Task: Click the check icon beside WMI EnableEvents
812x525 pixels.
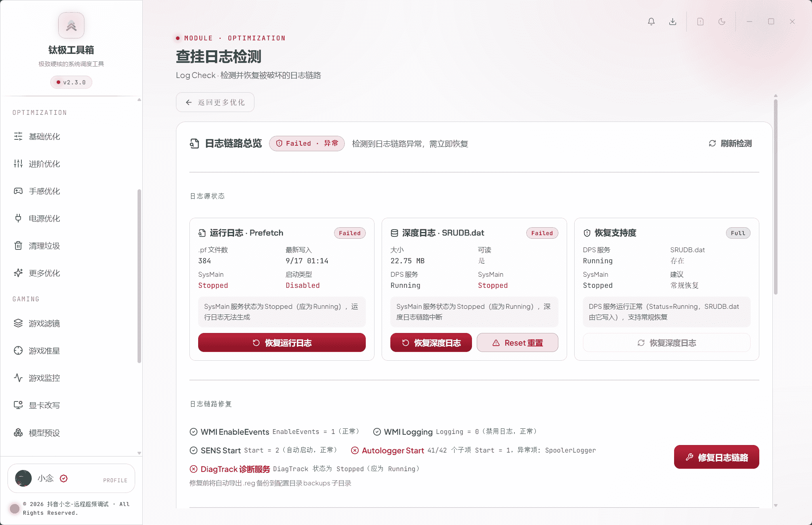Action: 193,432
